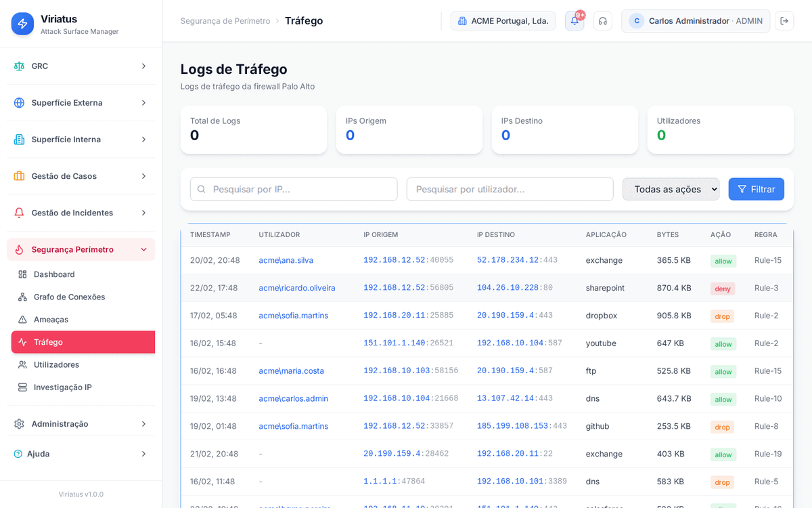Collapse the Segurança Perímetro section
Image resolution: width=812 pixels, height=508 pixels.
pyautogui.click(x=143, y=249)
